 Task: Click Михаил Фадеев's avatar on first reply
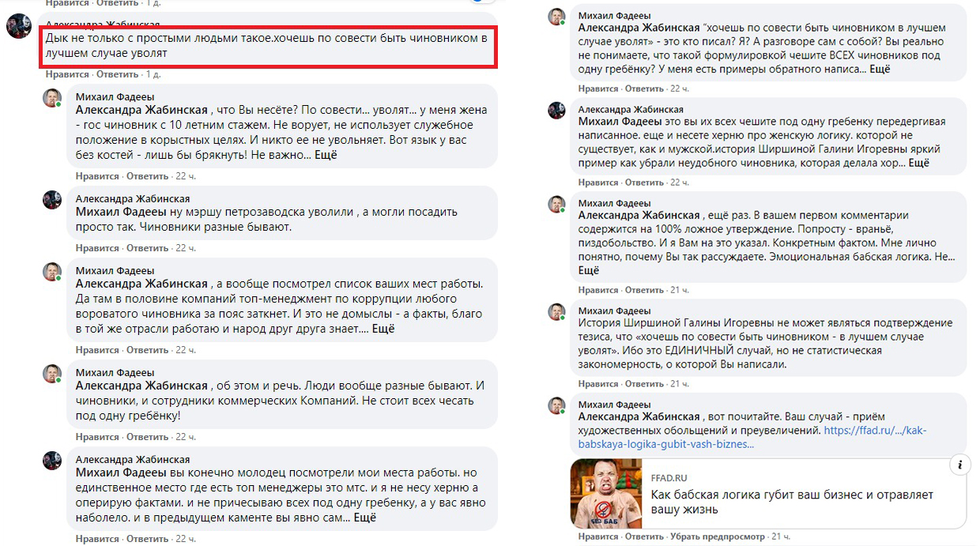click(x=51, y=98)
